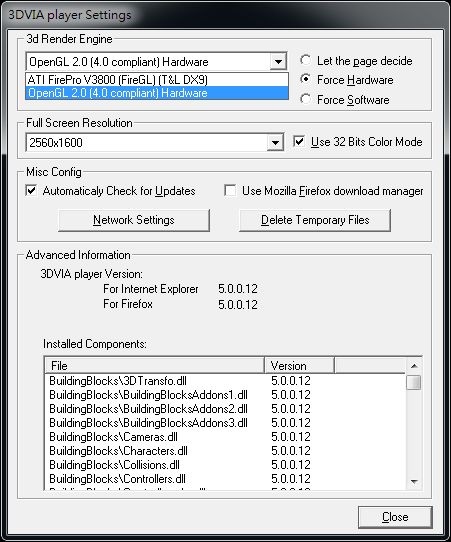Select BuildingBlocks\Controllers.dll row
The image size is (451, 542).
coord(225,479)
